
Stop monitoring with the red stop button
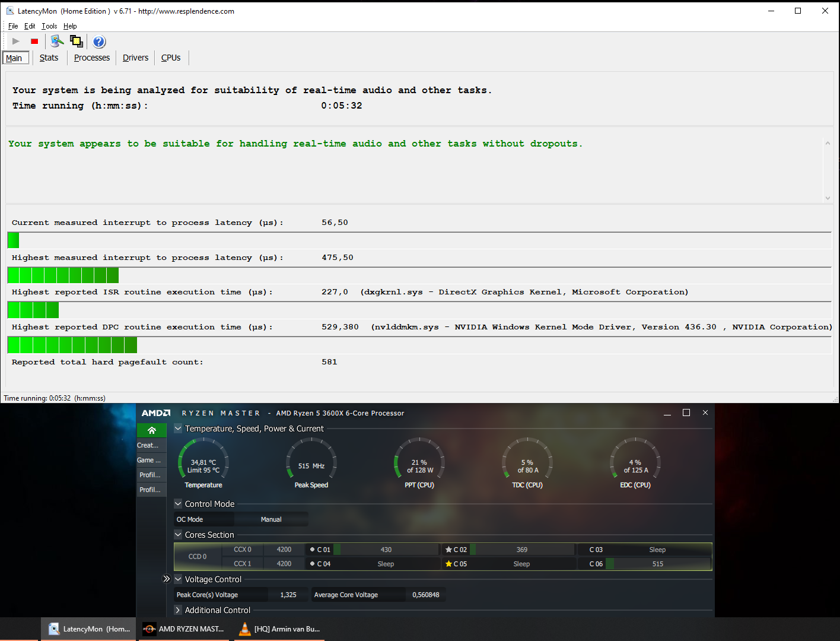pos(34,41)
